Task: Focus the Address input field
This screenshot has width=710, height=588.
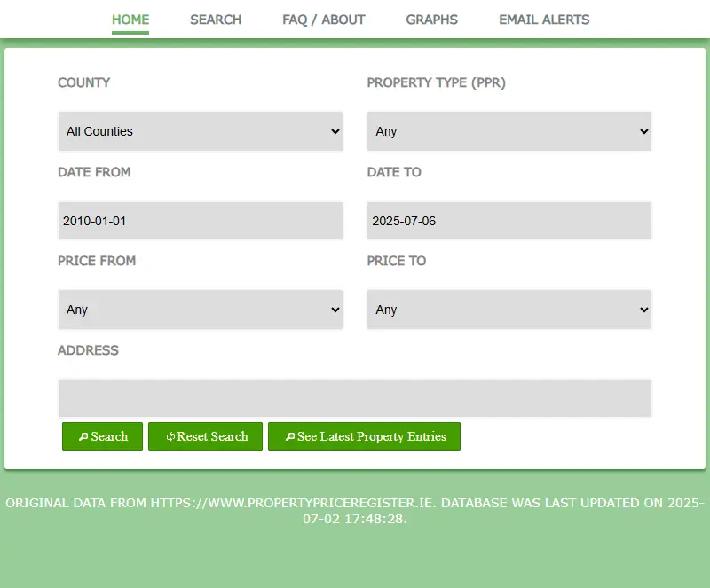Action: tap(354, 398)
